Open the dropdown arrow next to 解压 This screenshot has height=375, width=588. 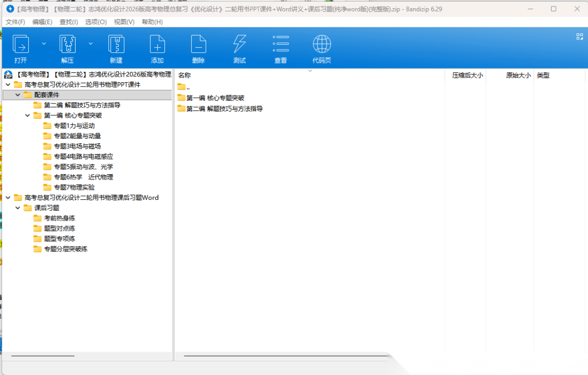[x=91, y=44]
